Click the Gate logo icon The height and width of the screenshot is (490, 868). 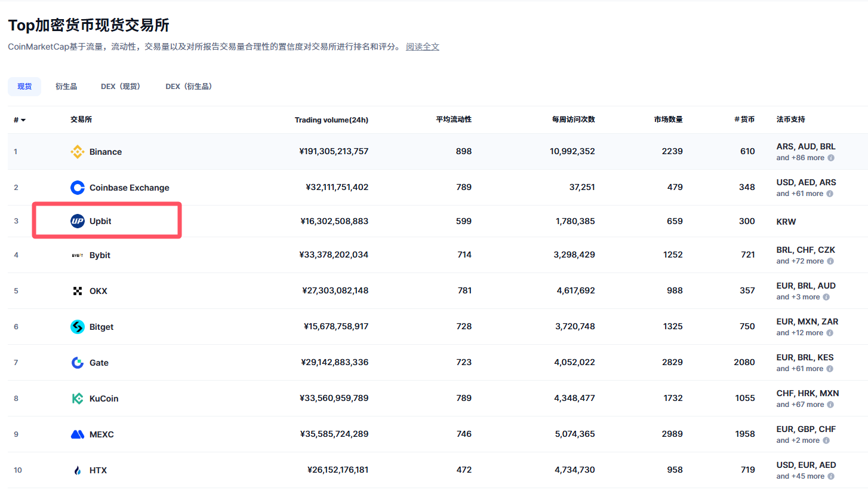(x=77, y=363)
